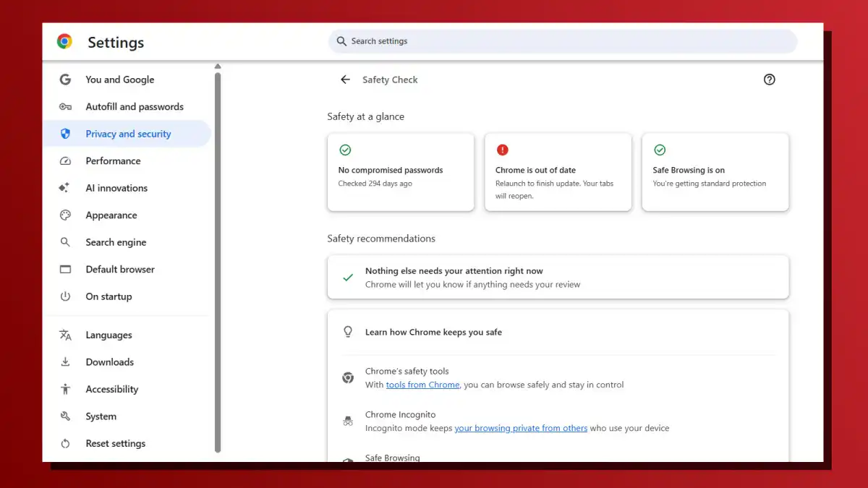This screenshot has height=488, width=868.
Task: Click the Autofill and passwords key icon
Action: [65, 106]
